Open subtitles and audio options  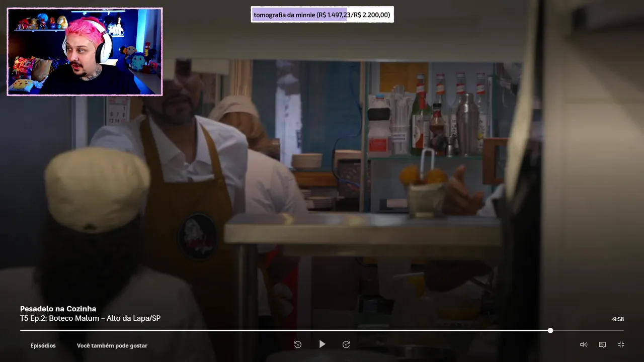pyautogui.click(x=602, y=344)
